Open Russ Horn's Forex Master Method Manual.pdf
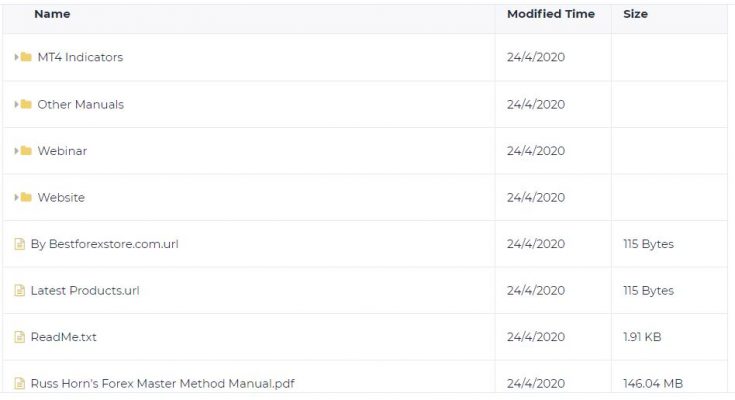The image size is (735, 400). [162, 384]
